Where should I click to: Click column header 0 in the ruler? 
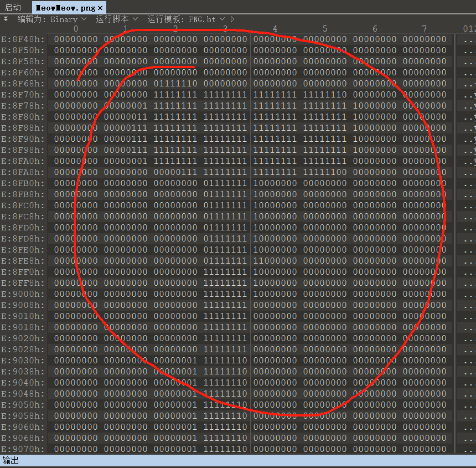tap(76, 29)
